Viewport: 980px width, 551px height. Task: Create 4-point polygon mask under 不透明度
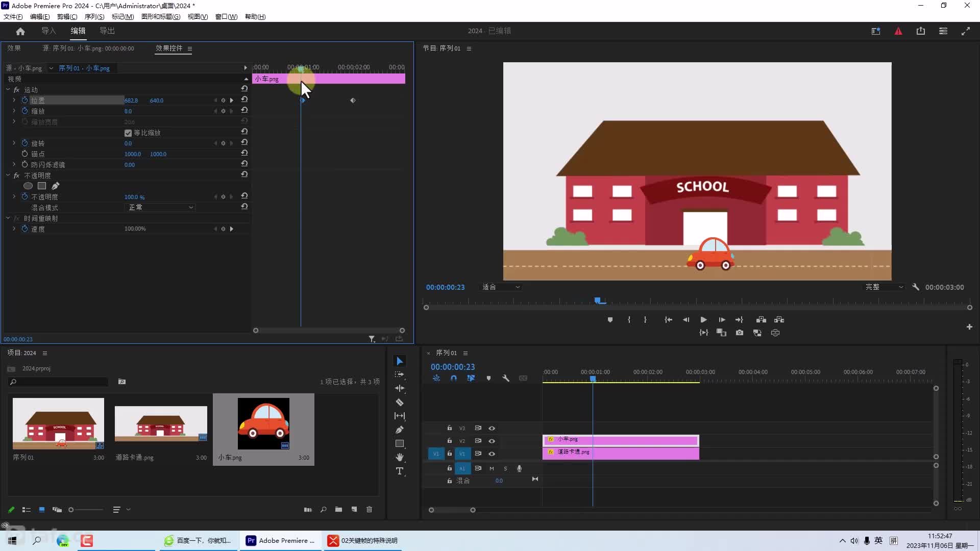pyautogui.click(x=42, y=186)
